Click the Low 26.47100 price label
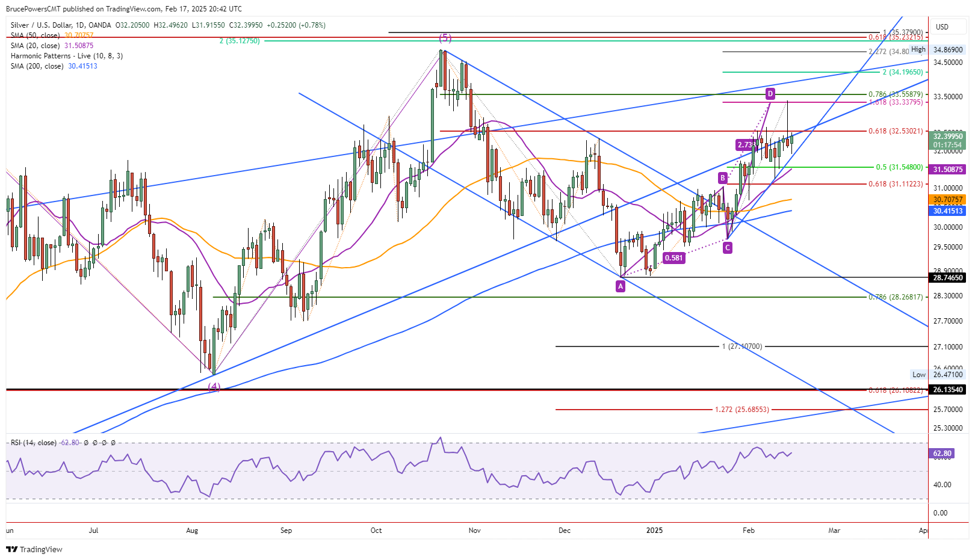The width and height of the screenshot is (975, 560). click(x=938, y=375)
